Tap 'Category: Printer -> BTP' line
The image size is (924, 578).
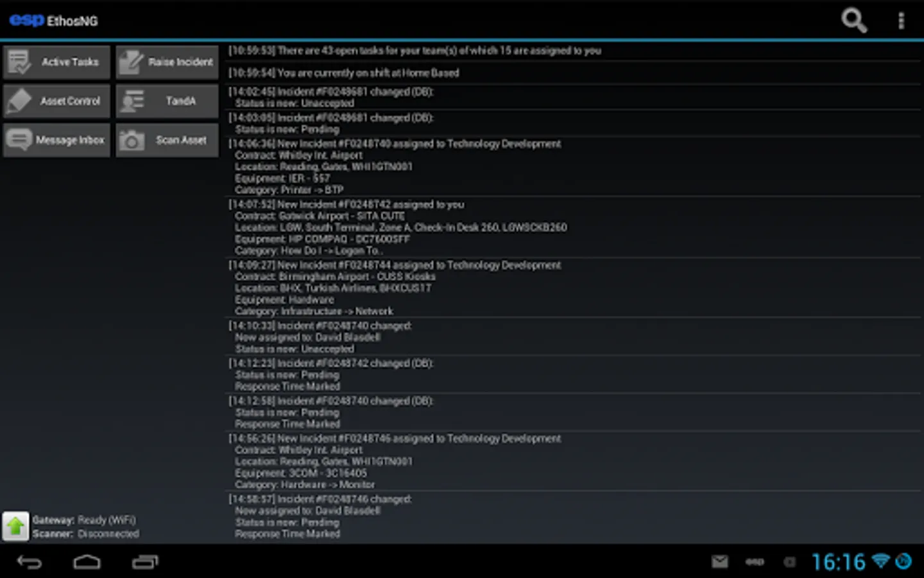pos(289,190)
